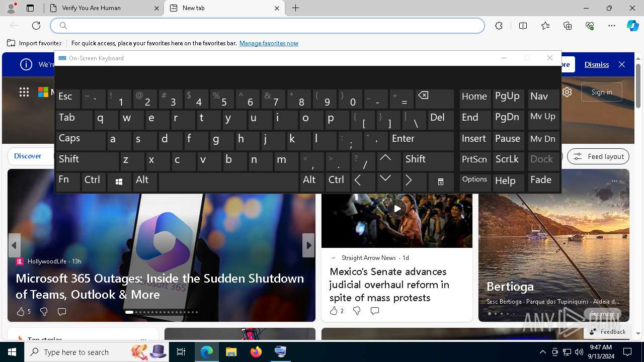Show hidden system tray icons

[x=542, y=352]
